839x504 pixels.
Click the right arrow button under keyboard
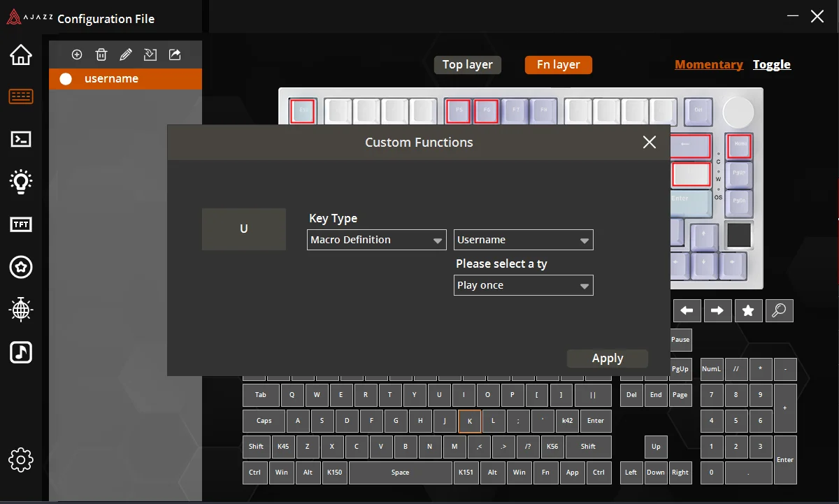(x=717, y=311)
